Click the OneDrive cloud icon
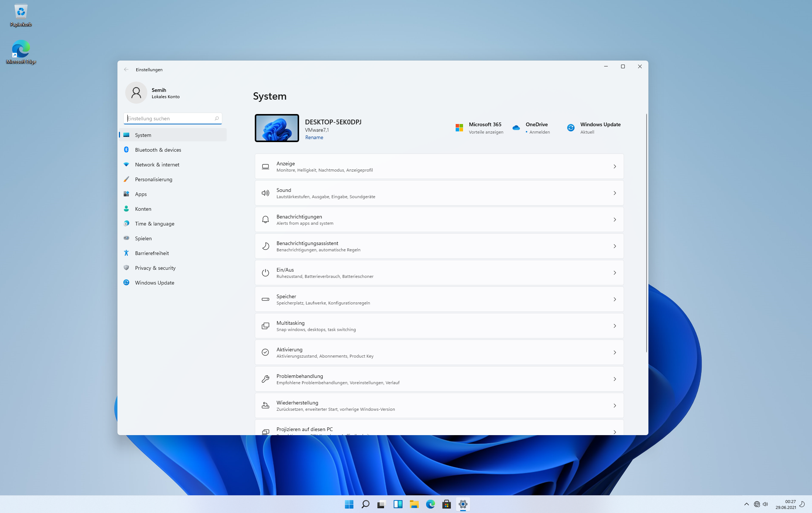 pos(516,128)
